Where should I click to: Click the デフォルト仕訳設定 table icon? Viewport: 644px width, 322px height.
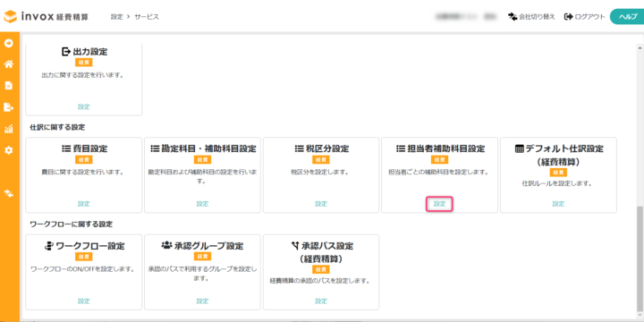(520, 148)
